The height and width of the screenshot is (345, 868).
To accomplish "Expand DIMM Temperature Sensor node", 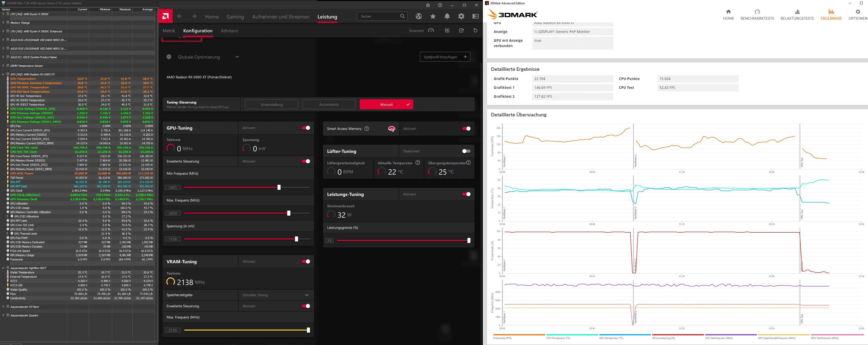I will pos(3,66).
